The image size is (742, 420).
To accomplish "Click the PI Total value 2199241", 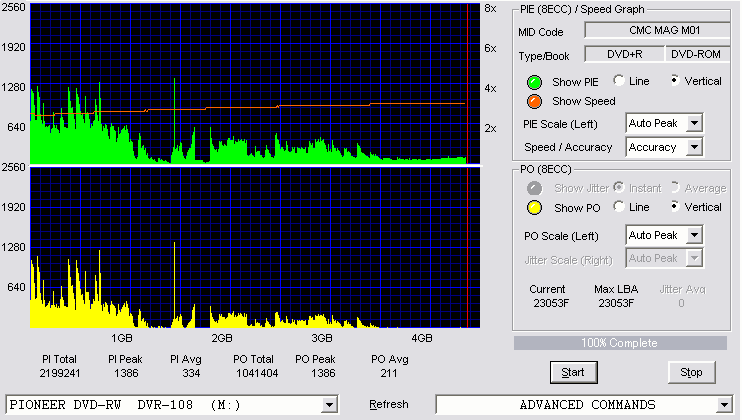I will pos(60,373).
